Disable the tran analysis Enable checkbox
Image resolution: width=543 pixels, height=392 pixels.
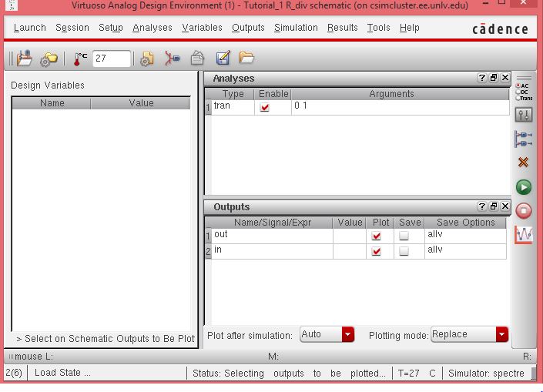[265, 108]
